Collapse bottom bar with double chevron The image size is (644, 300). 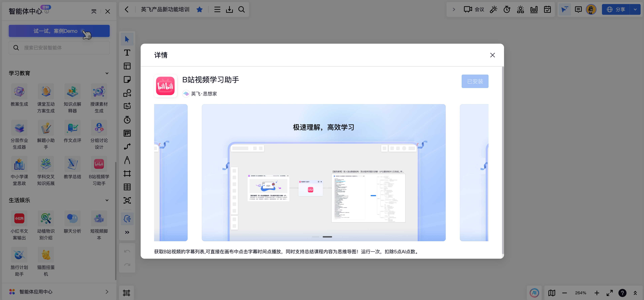click(x=635, y=293)
